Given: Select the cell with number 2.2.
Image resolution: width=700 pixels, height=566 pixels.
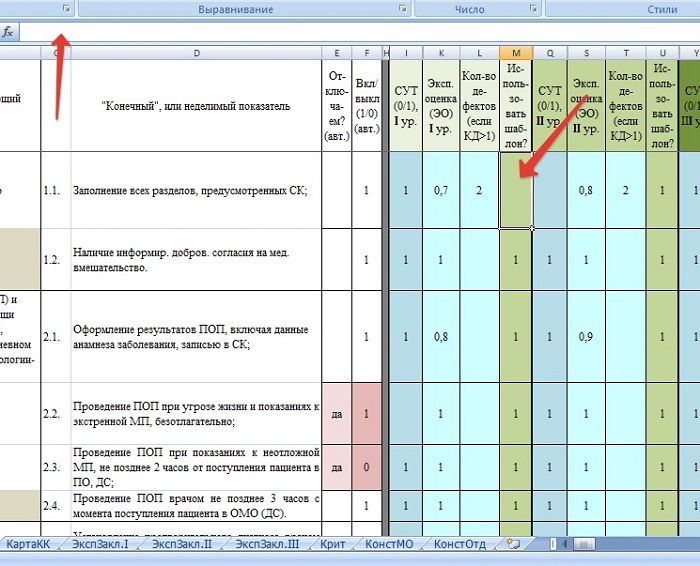Looking at the screenshot, I should point(56,414).
